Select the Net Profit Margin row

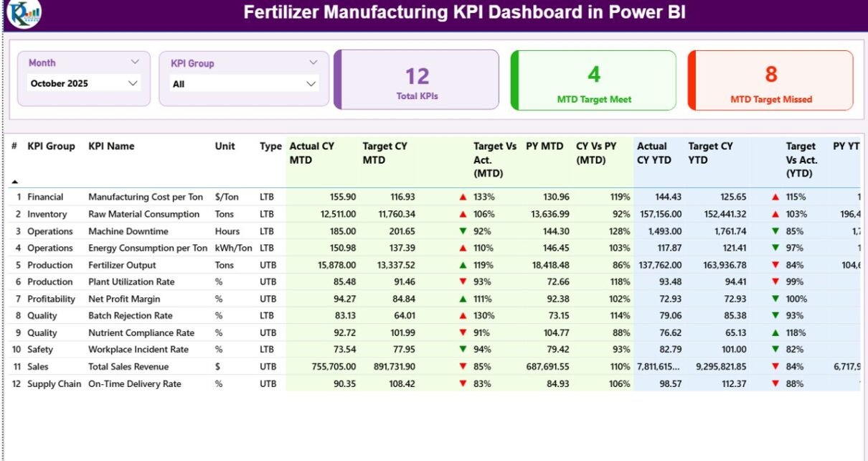tap(124, 299)
